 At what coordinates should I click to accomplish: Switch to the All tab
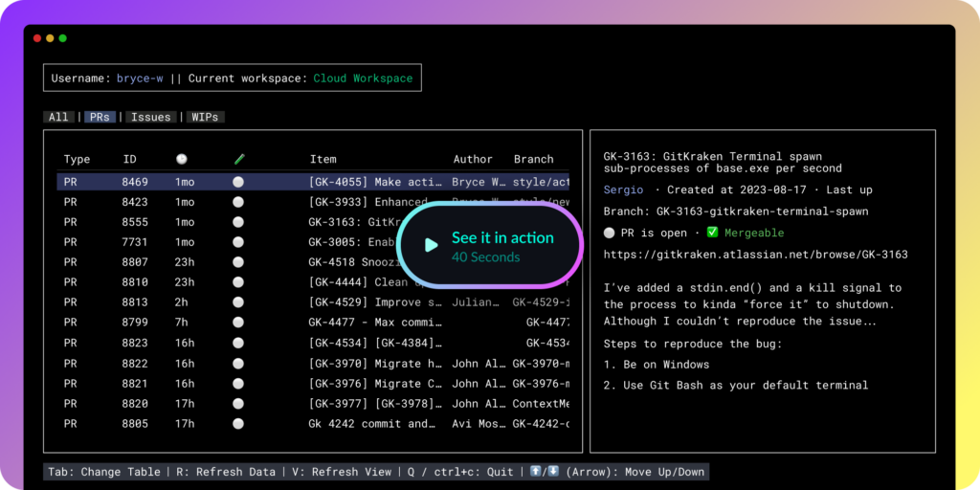coord(58,117)
